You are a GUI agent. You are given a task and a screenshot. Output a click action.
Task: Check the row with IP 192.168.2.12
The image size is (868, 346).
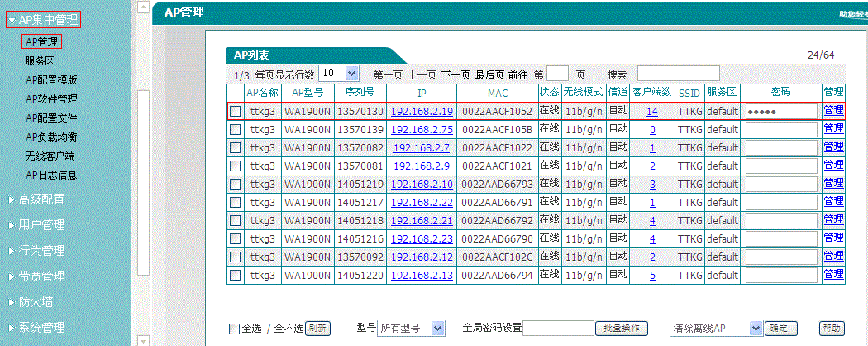coord(236,257)
